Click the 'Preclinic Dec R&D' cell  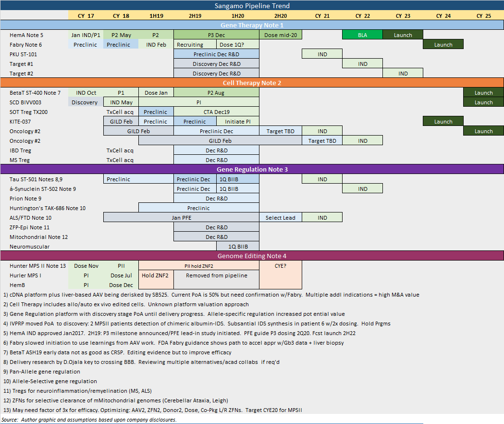(216, 54)
